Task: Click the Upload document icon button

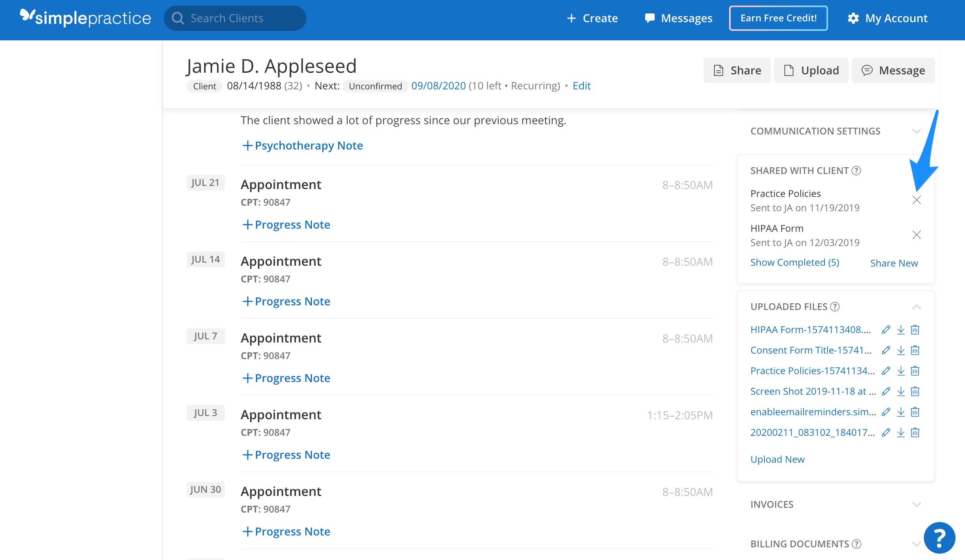Action: [789, 70]
